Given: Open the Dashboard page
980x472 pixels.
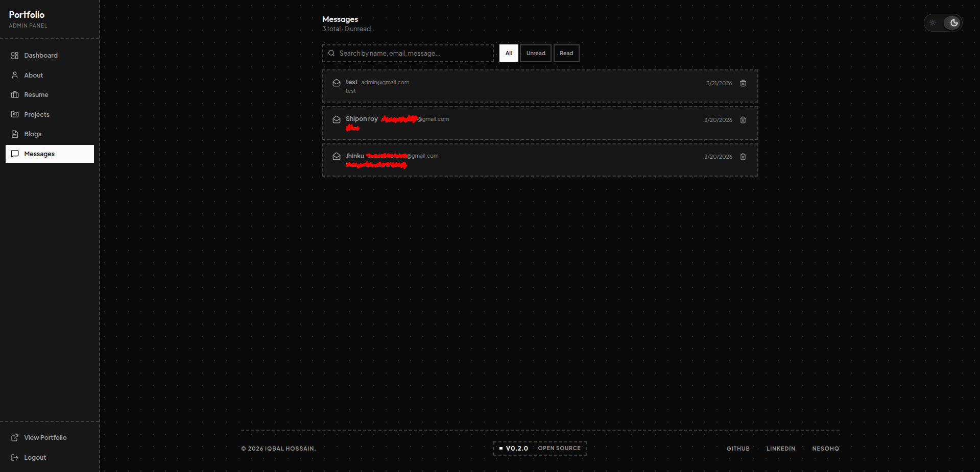Looking at the screenshot, I should (x=41, y=56).
